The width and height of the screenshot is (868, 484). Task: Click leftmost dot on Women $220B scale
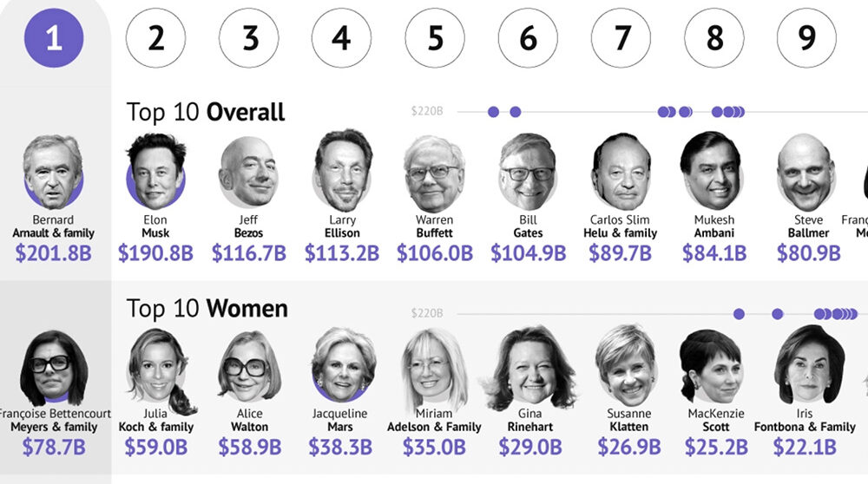point(739,314)
